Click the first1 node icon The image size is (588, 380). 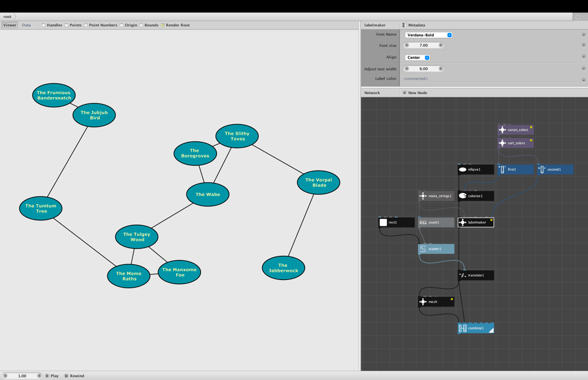pos(503,169)
